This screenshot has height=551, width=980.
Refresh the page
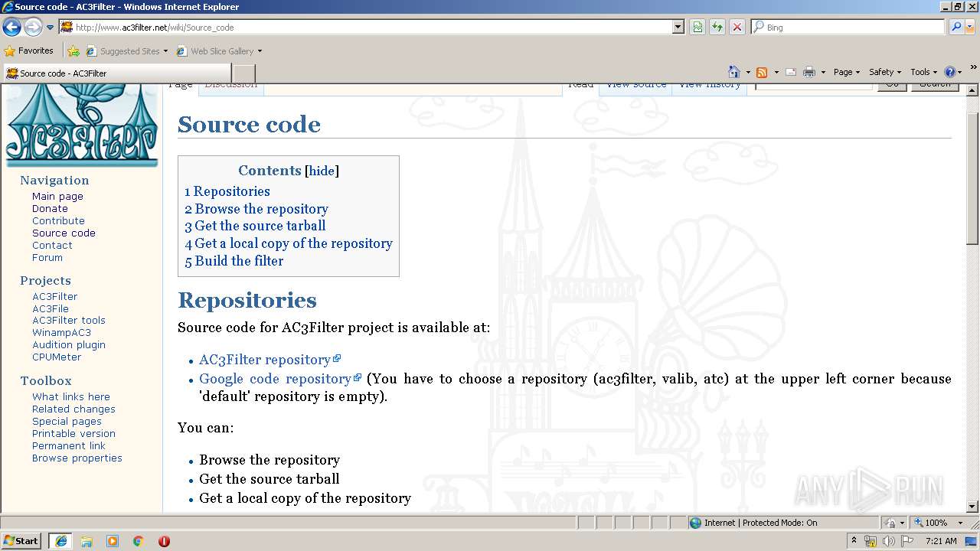[717, 27]
